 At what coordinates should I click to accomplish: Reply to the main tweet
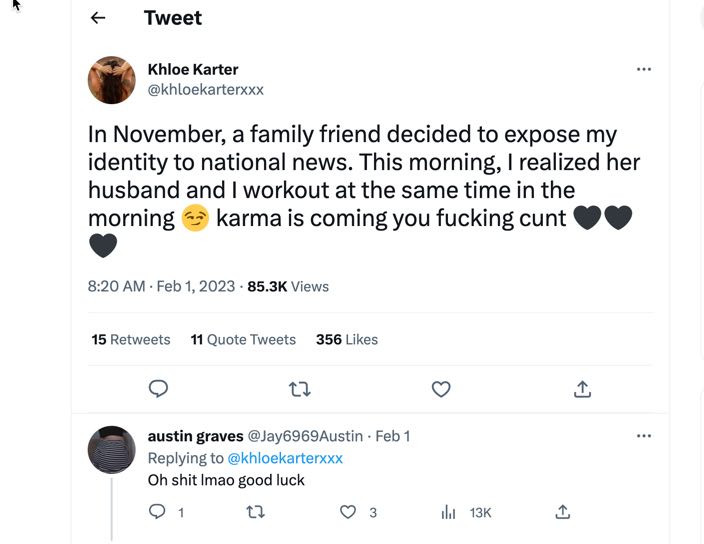click(158, 389)
